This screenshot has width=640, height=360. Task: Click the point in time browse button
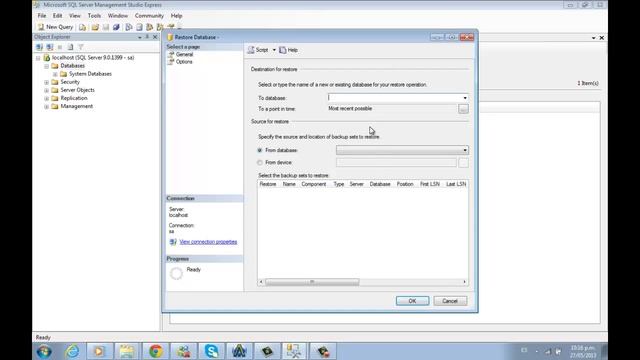pos(463,109)
